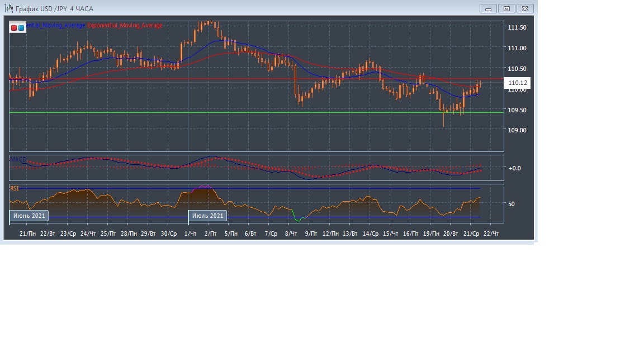Select the Июнь 2021 month marker
Viewport: 644px width, 362px height.
[x=29, y=216]
